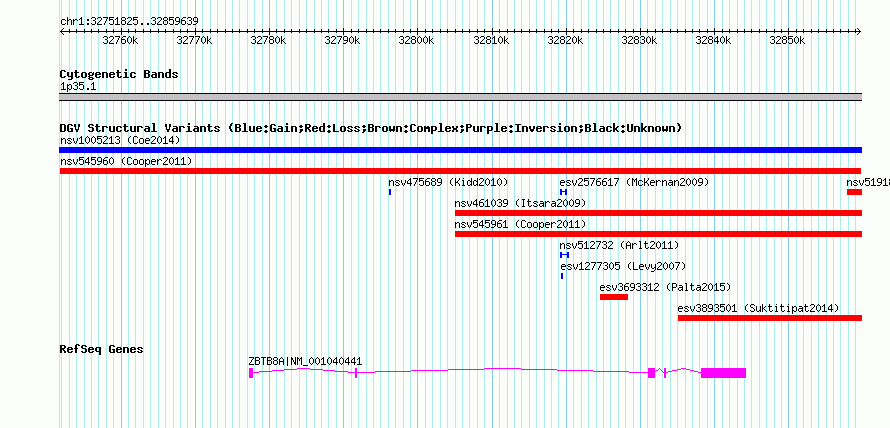Select the red nsv545961 loss bar
Screen dimensions: 890x428
658,234
